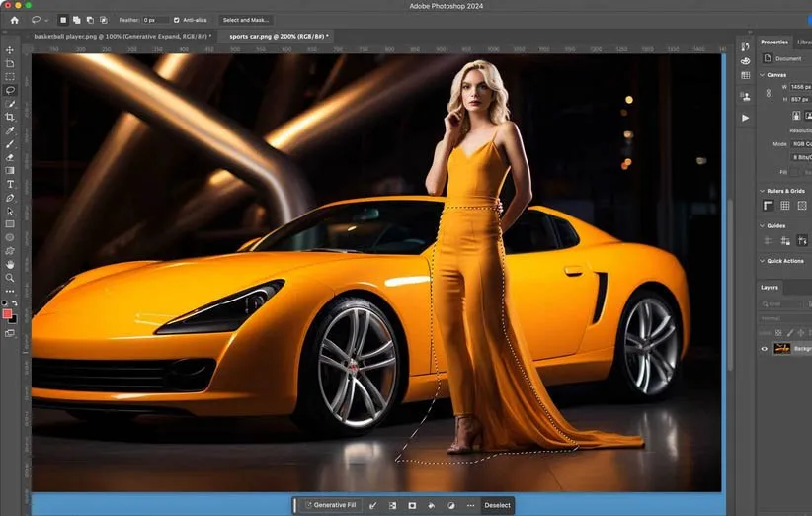This screenshot has width=812, height=516.
Task: Click the foreground color swatch
Action: coord(8,314)
